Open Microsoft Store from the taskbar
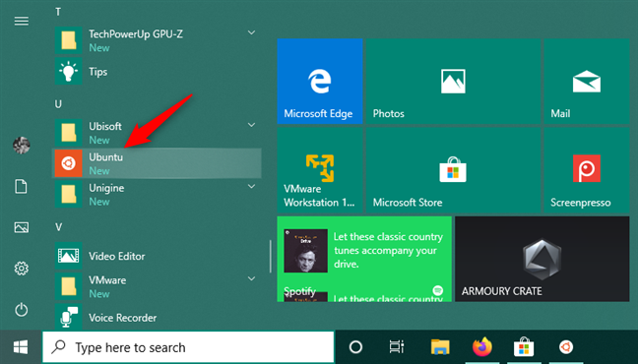The image size is (638, 364). (524, 347)
